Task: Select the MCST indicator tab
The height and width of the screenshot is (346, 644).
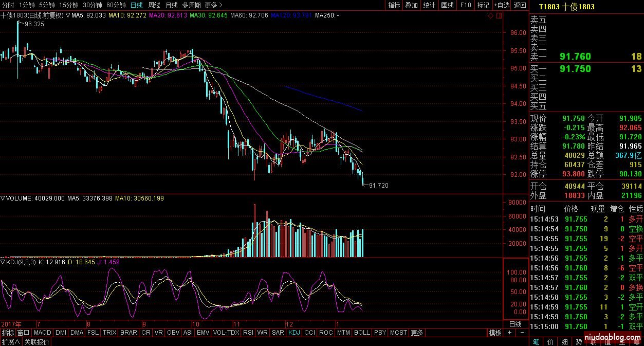Action: [398, 333]
